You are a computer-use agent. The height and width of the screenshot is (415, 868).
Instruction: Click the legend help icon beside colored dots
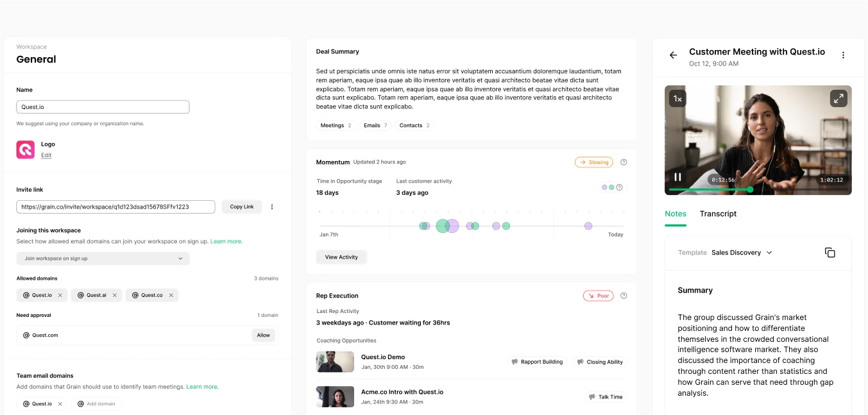pos(619,187)
